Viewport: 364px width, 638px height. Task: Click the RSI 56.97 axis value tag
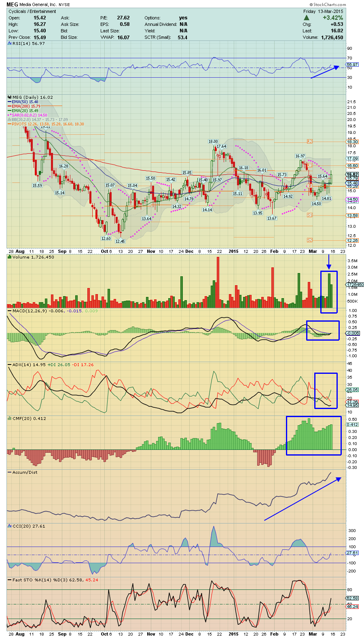point(352,64)
